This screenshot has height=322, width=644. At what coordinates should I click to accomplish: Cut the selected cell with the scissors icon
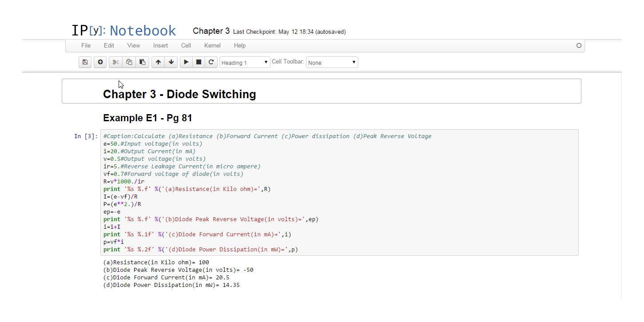tap(115, 62)
